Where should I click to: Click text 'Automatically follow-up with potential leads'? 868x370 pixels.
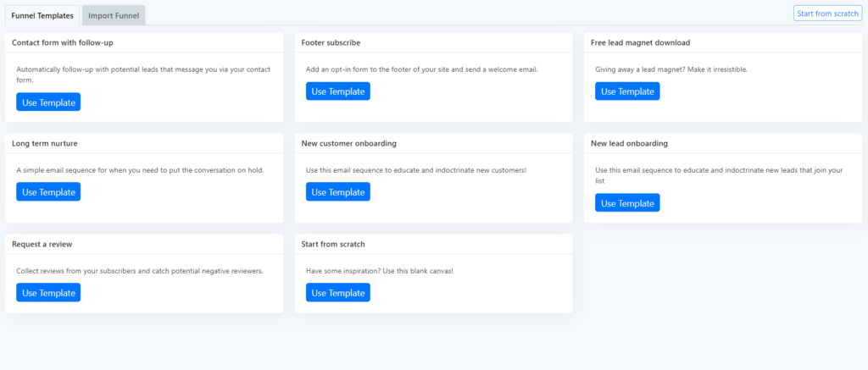pyautogui.click(x=87, y=69)
